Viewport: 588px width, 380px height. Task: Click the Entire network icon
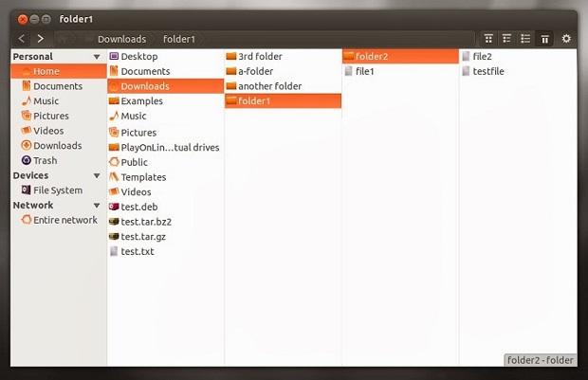coord(27,220)
